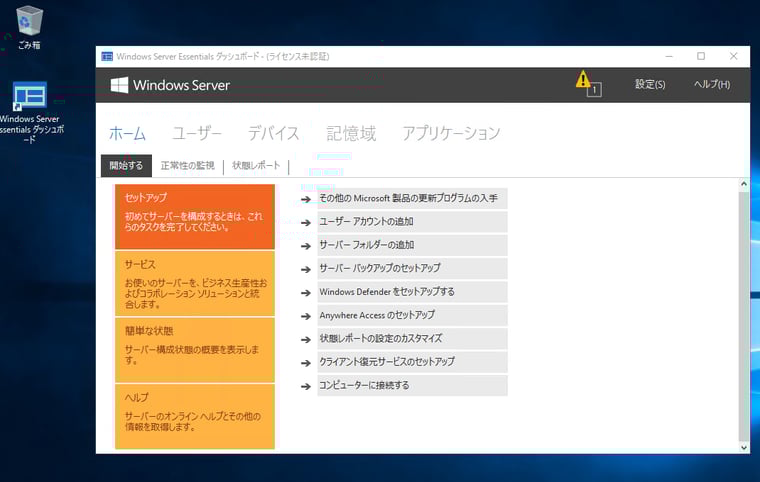This screenshot has height=482, width=760.
Task: Switch to the デバイス section
Action: pos(273,133)
